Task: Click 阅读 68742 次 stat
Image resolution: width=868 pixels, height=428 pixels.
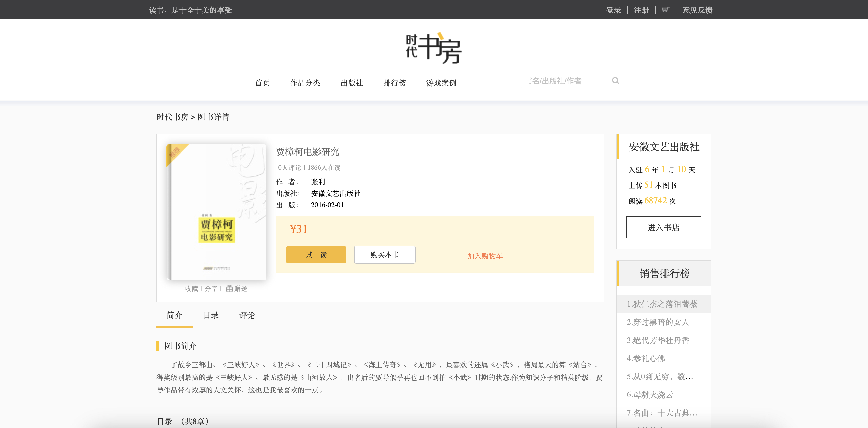Action: click(x=652, y=201)
